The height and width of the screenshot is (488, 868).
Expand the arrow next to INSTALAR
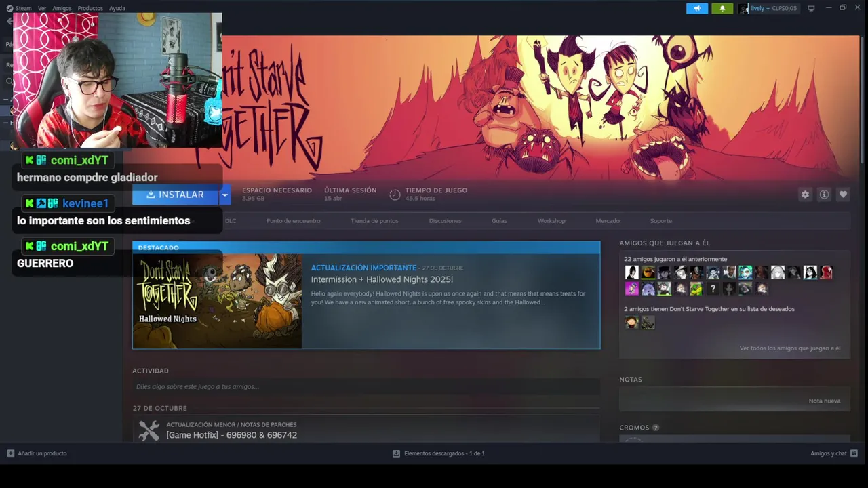click(x=225, y=195)
